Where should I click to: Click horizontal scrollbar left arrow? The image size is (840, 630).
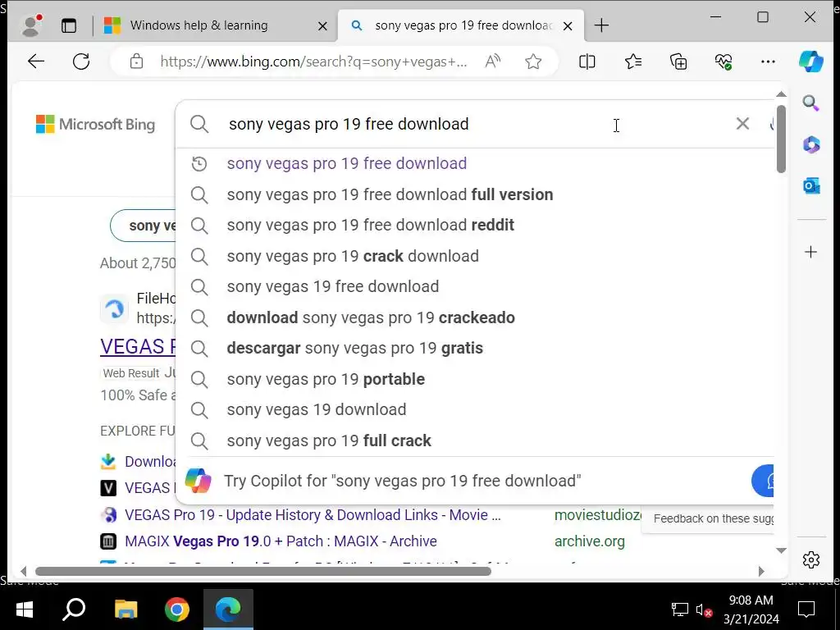(x=23, y=571)
